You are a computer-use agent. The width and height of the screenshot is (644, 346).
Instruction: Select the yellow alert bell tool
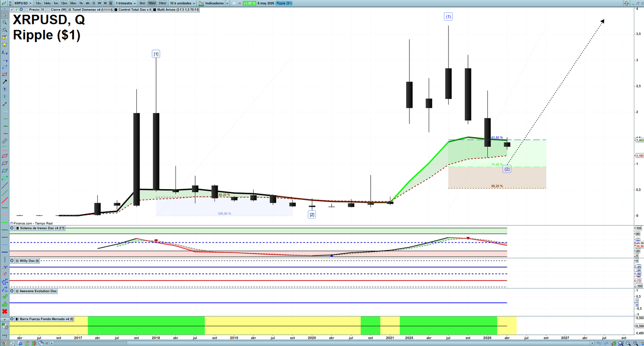click(5, 45)
